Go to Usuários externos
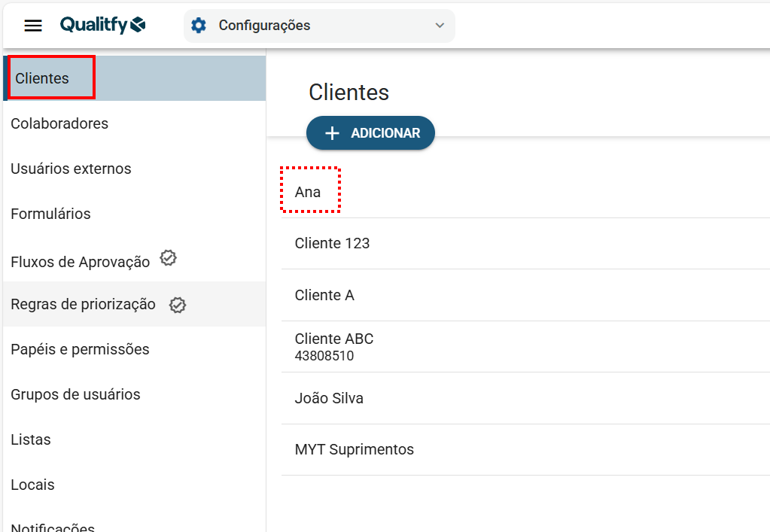This screenshot has height=532, width=770. [71, 169]
